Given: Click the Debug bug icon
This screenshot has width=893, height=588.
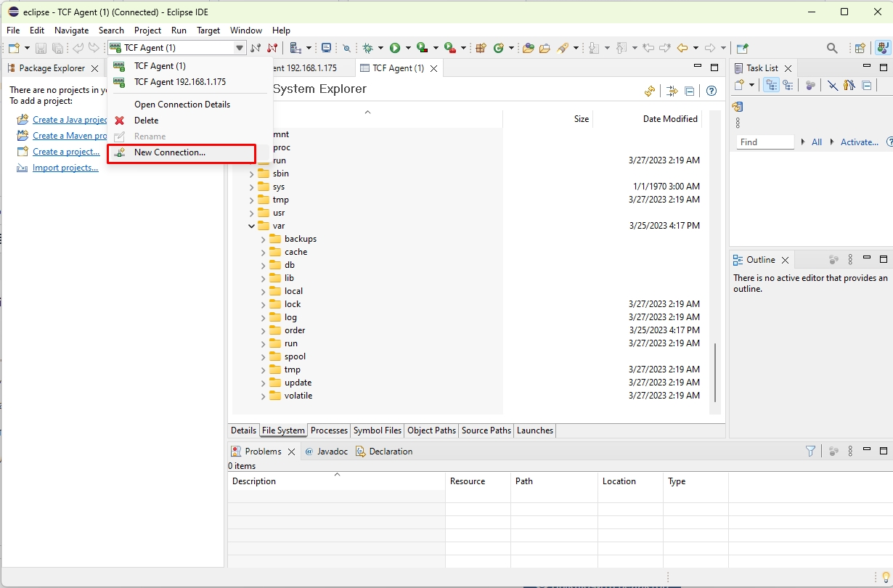Looking at the screenshot, I should click(368, 48).
